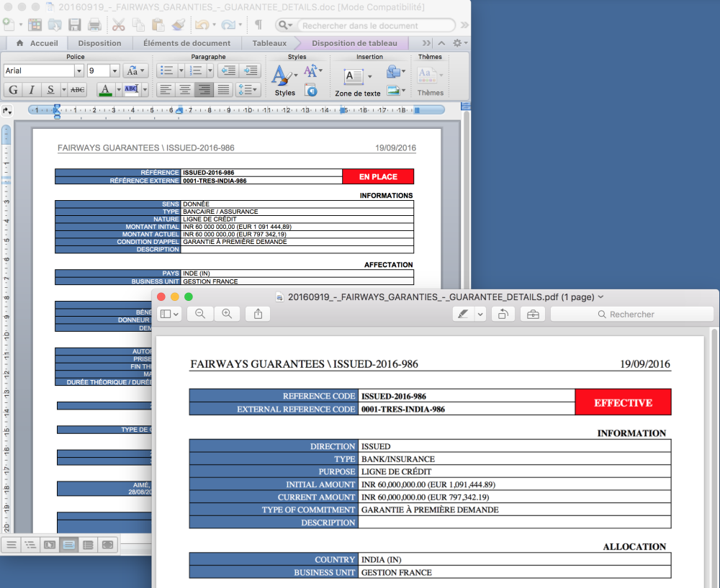Justify the paragraph text

[223, 89]
